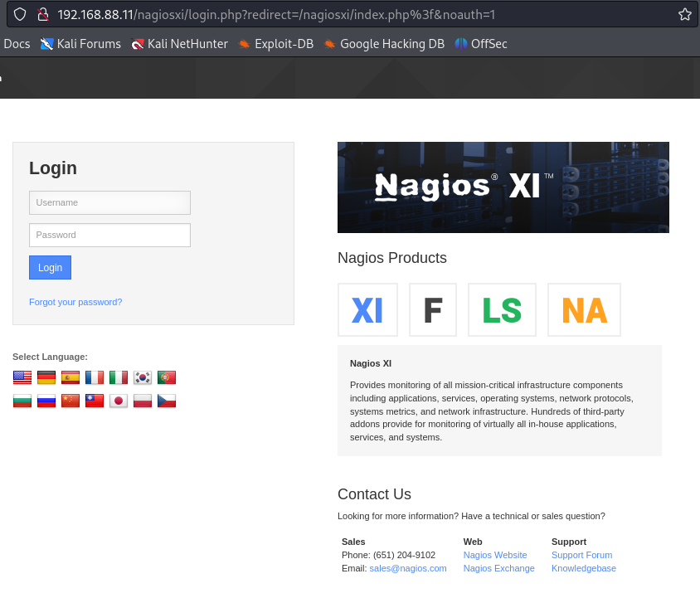This screenshot has width=700, height=598.
Task: Choose the Nagios Log Server LS tile
Action: (x=503, y=309)
